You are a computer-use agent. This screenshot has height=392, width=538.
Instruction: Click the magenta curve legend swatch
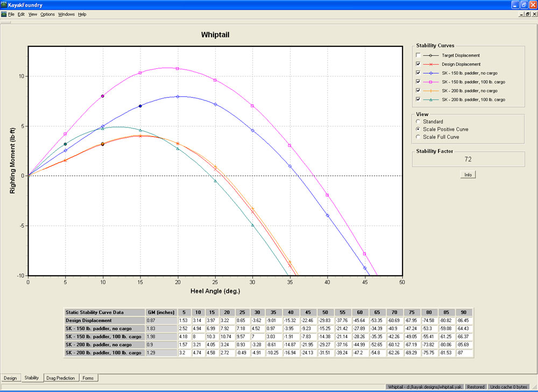[x=431, y=82]
